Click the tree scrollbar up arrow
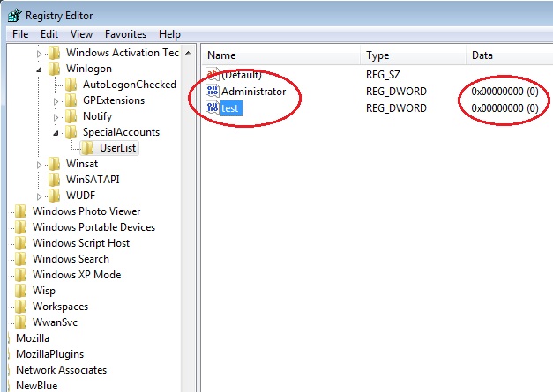Screen dimensions: 553x392 point(189,53)
